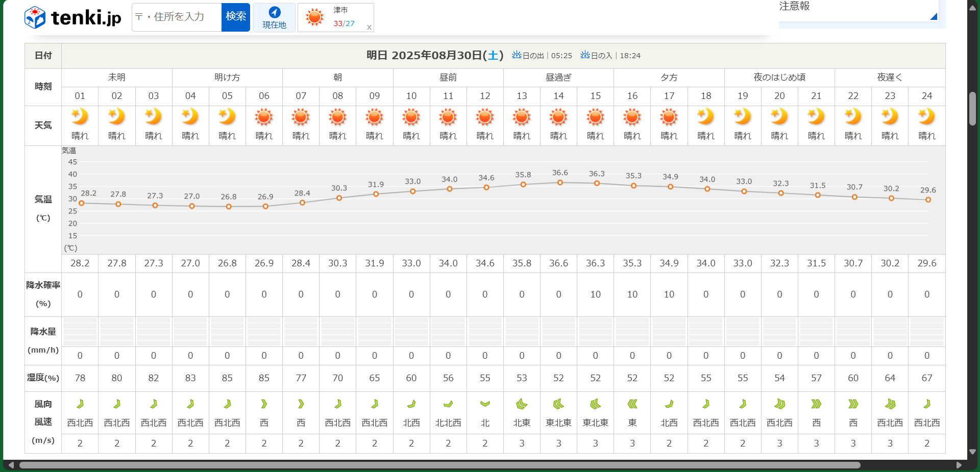Screen dimensions: 980x472
Task: Click the 36.6 temperature point on graph
Action: [560, 183]
